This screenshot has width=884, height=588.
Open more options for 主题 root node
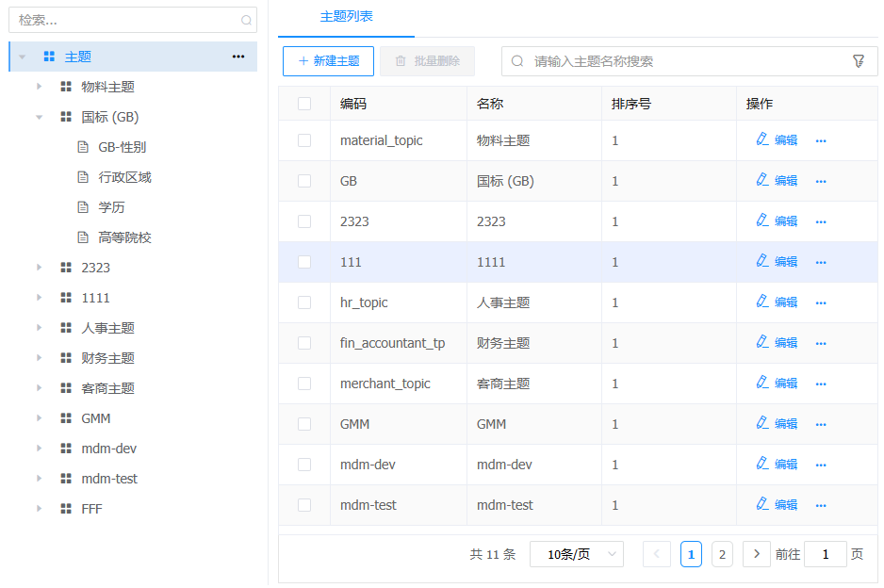tap(238, 57)
